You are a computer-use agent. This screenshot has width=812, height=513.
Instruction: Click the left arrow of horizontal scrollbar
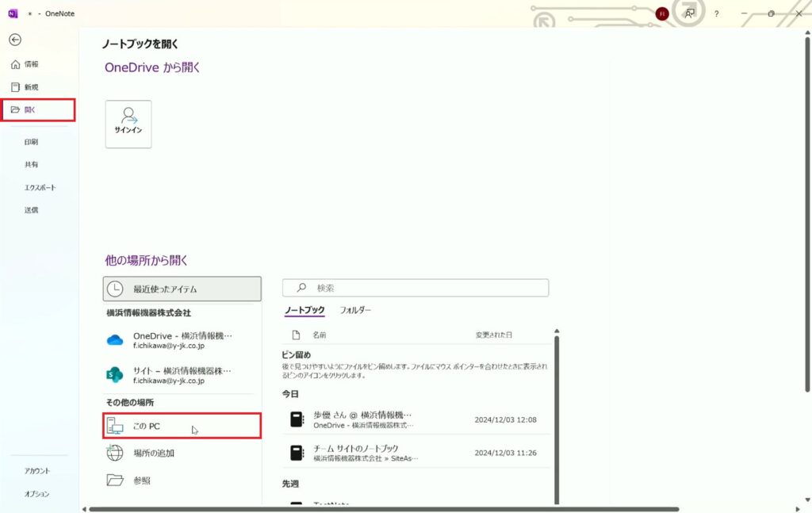[x=84, y=509]
